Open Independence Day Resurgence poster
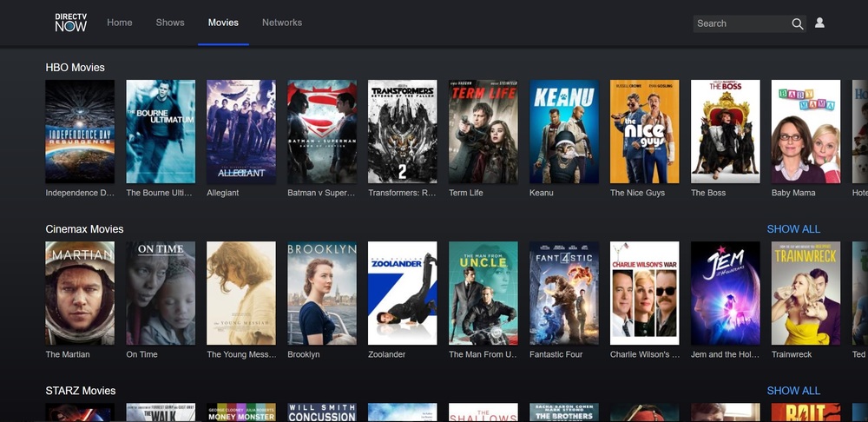The image size is (868, 422). tap(80, 131)
